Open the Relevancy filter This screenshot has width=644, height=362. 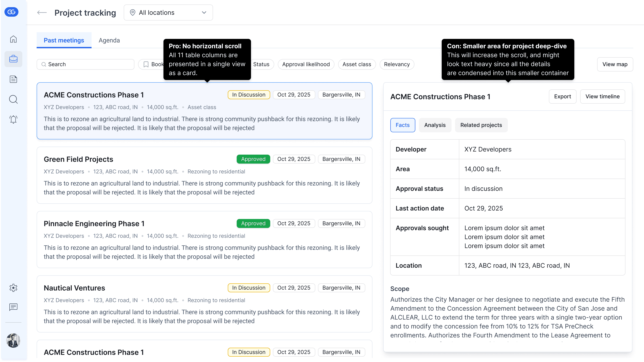click(x=397, y=64)
